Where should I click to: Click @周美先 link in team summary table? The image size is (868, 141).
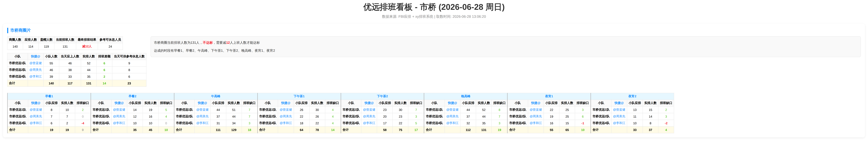click(x=35, y=70)
